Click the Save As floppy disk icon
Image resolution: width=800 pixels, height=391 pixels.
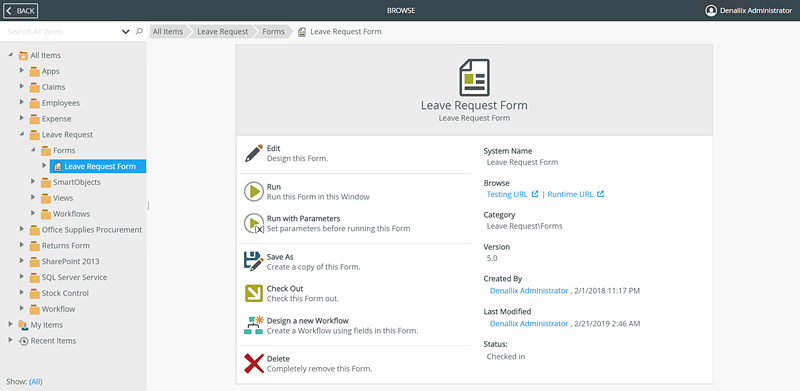click(x=254, y=261)
